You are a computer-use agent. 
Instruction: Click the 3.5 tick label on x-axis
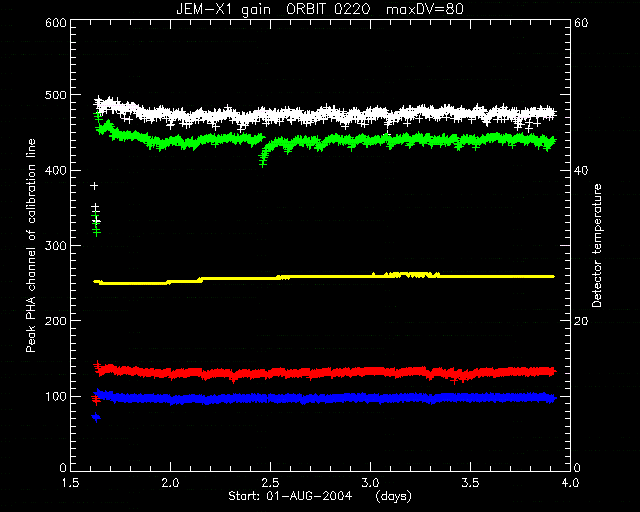point(470,483)
